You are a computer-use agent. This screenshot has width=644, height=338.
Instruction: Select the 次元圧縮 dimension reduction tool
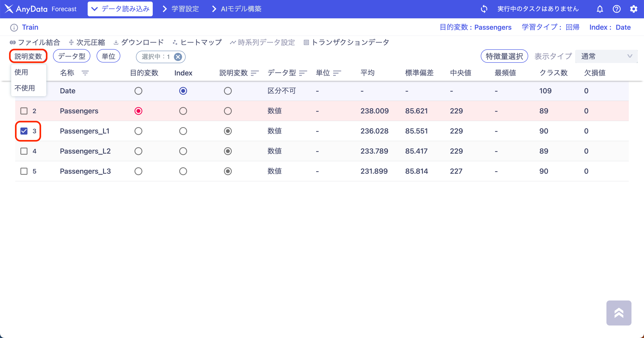point(91,42)
